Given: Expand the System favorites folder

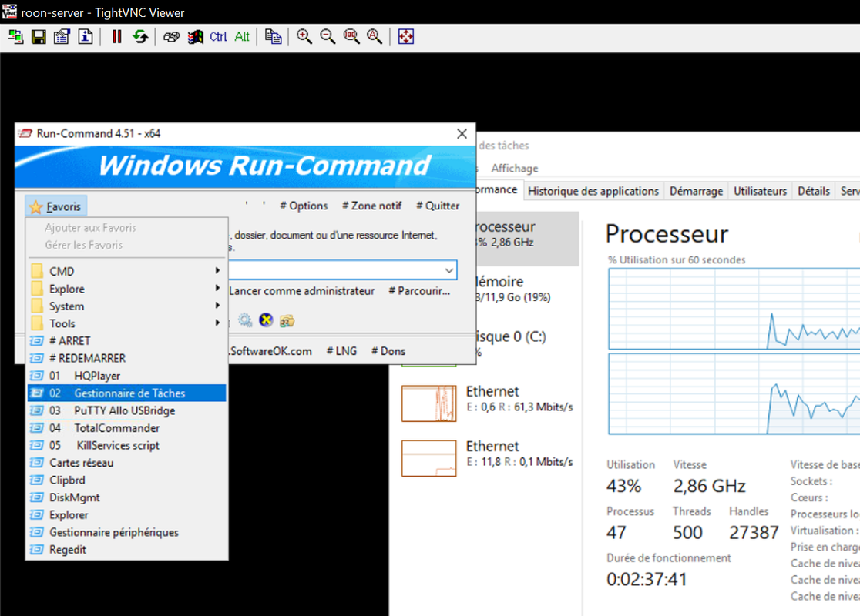Looking at the screenshot, I should tap(126, 306).
